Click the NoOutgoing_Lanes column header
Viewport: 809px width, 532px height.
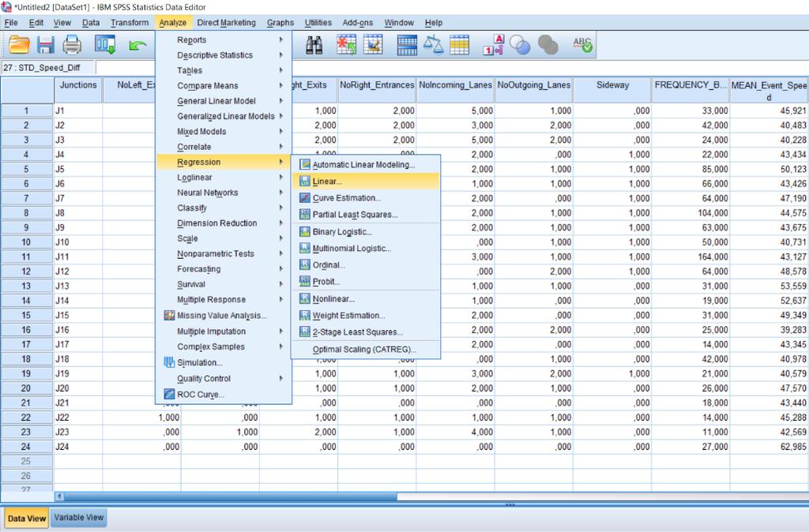click(533, 90)
